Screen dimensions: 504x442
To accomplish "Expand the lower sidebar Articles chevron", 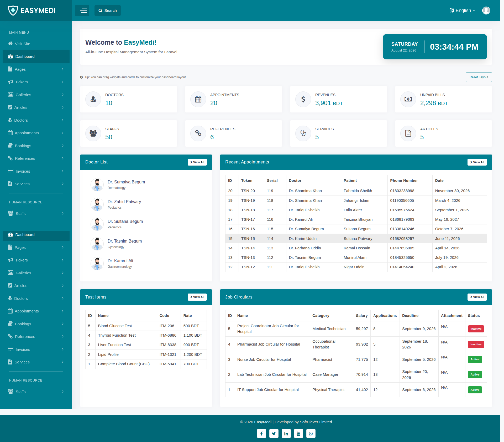I will click(62, 286).
